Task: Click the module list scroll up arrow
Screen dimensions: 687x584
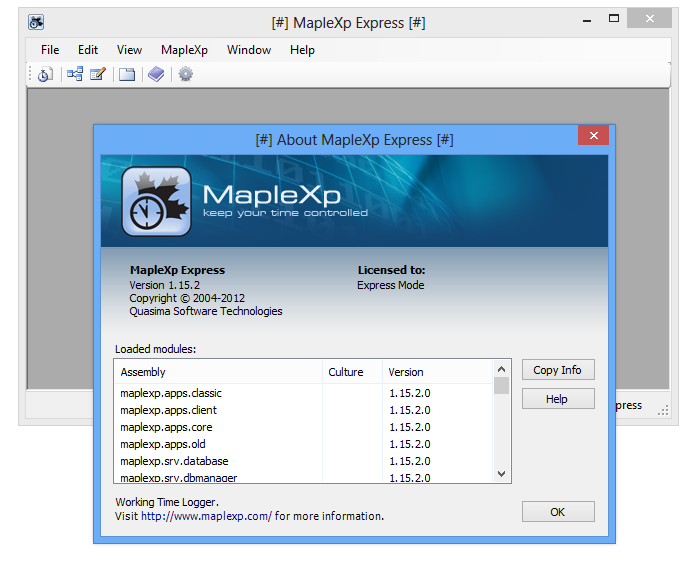Action: coord(502,369)
